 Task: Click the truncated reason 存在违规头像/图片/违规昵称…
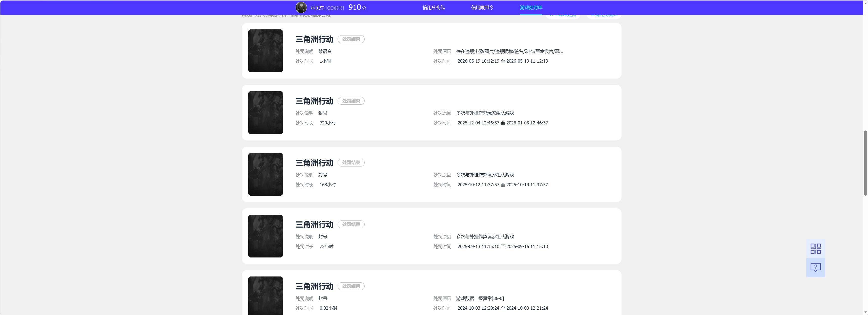509,51
